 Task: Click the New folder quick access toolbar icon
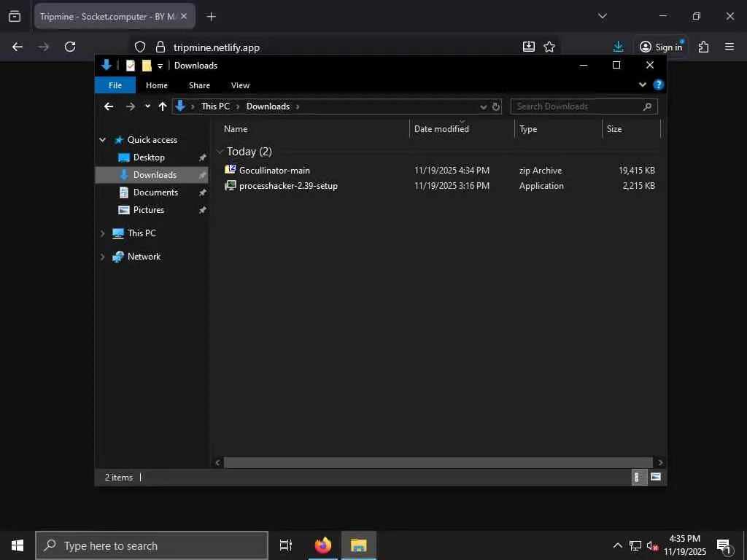pyautogui.click(x=147, y=65)
